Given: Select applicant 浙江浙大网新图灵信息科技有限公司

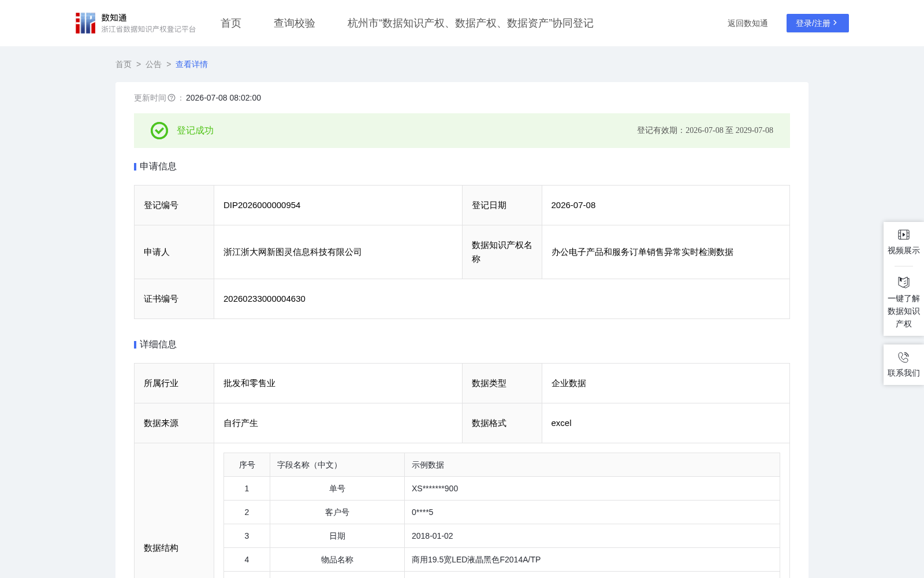Looking at the screenshot, I should 293,252.
